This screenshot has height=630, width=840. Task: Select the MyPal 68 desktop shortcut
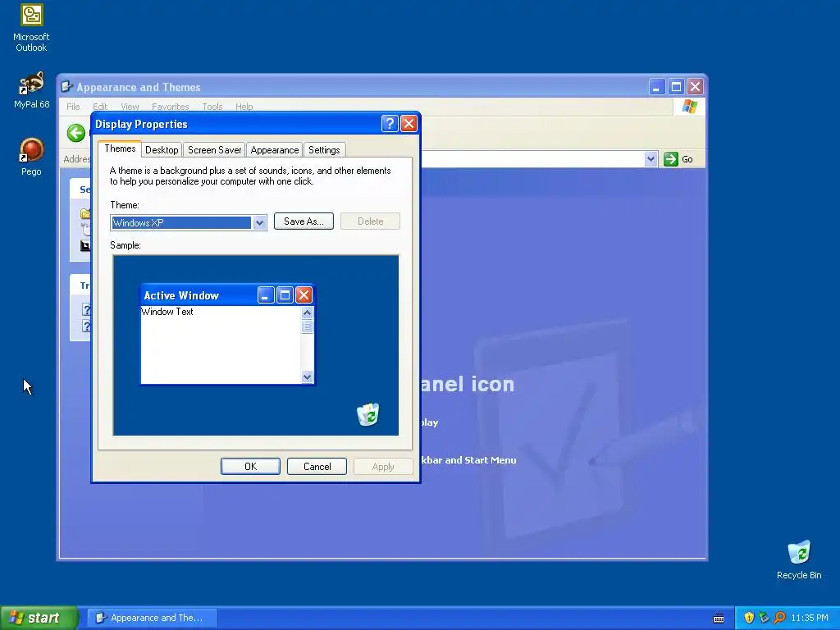tap(31, 89)
